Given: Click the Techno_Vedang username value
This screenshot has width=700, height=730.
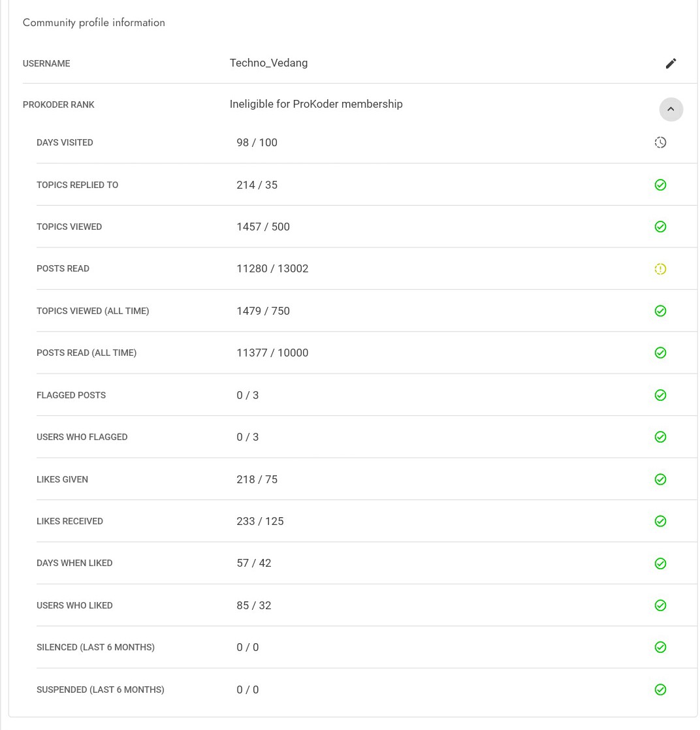Looking at the screenshot, I should 268,63.
